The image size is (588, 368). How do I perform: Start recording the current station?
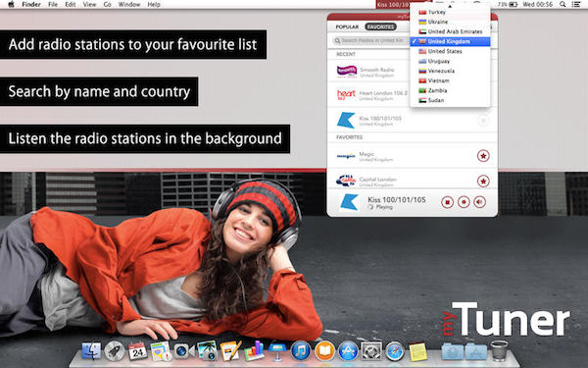click(464, 202)
